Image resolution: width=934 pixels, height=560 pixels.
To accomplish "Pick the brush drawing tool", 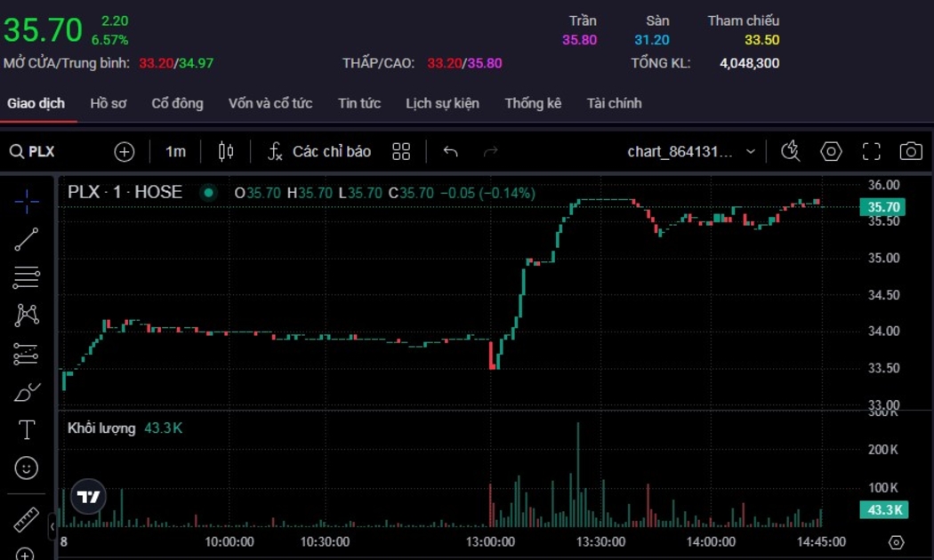I will (x=27, y=392).
